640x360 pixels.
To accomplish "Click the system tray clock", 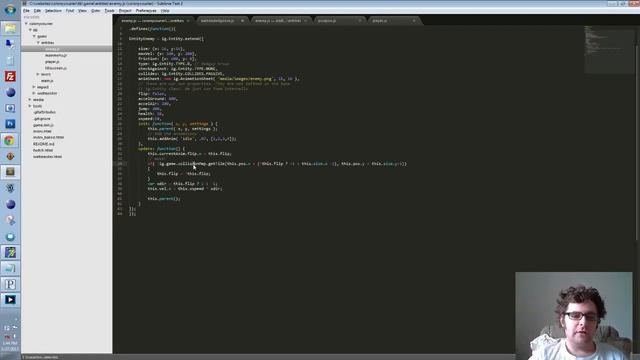I will pyautogui.click(x=10, y=346).
